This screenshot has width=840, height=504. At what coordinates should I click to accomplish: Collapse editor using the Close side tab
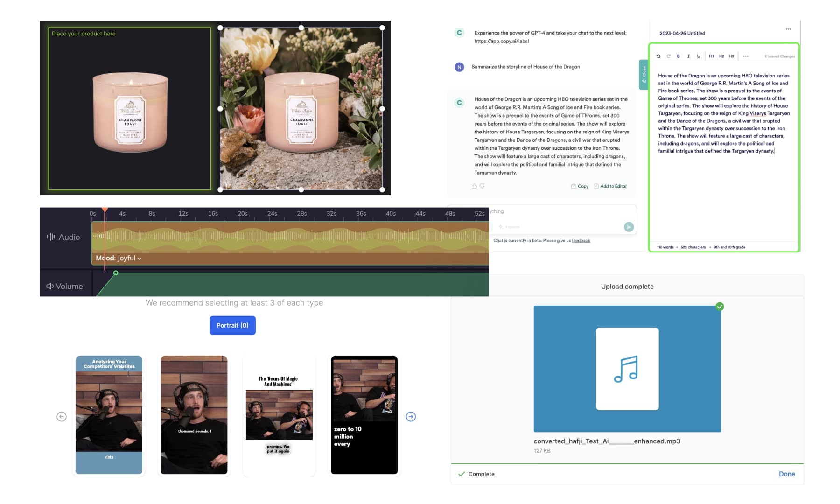point(644,74)
